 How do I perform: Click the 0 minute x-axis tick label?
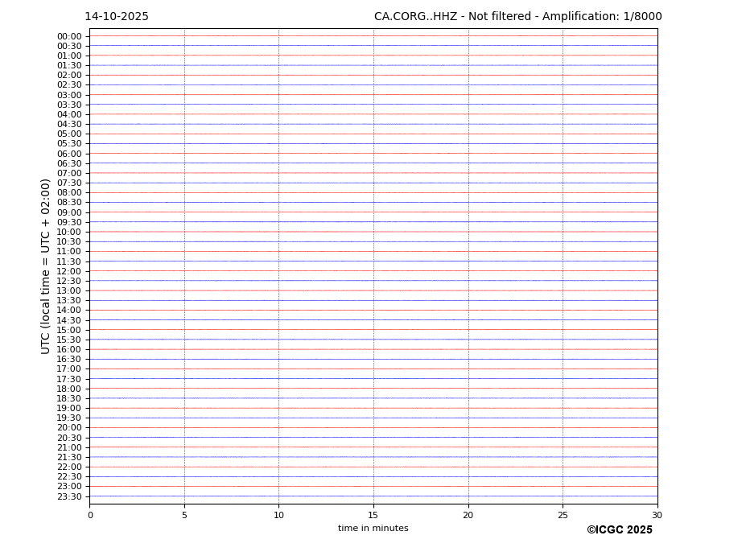click(90, 515)
